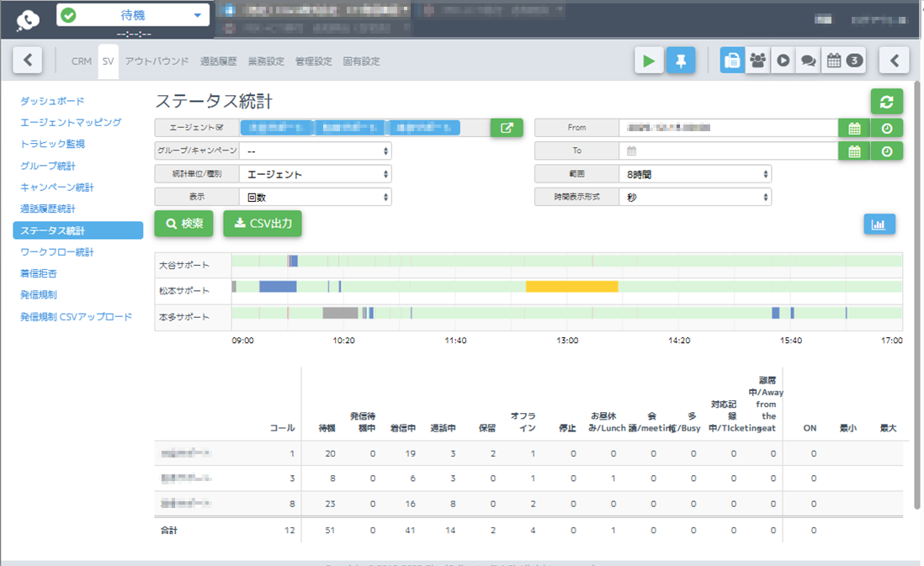This screenshot has height=566, width=924.
Task: Open the chat bubble panel
Action: pyautogui.click(x=806, y=60)
